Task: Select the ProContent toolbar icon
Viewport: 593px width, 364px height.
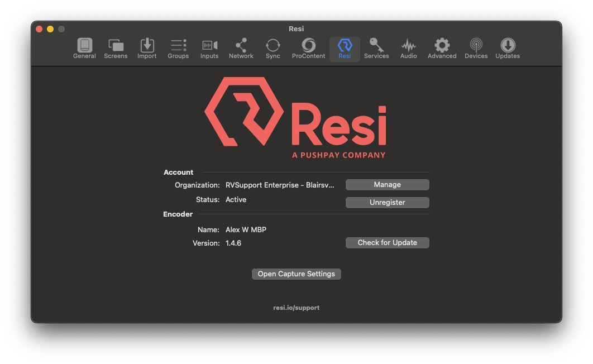Action: [x=308, y=49]
